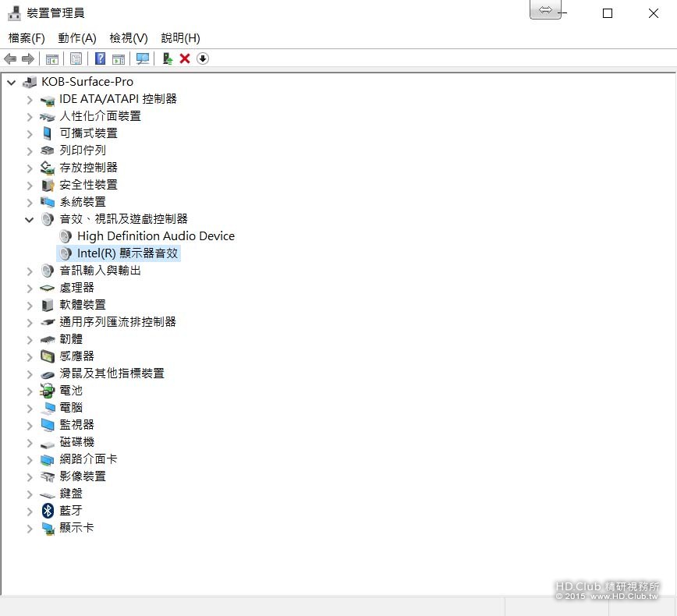Click the Update driver software icon
The width and height of the screenshot is (677, 616).
(168, 58)
